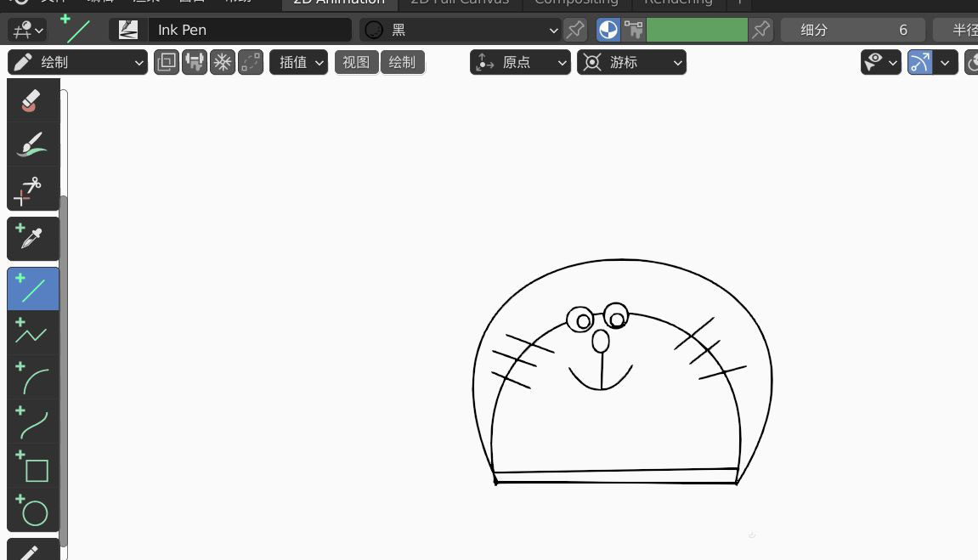Pin the 黑 material

click(575, 30)
